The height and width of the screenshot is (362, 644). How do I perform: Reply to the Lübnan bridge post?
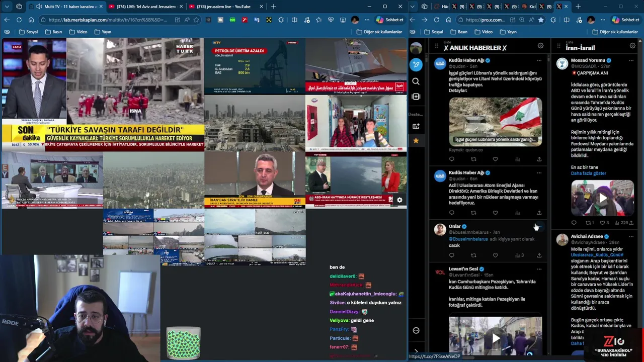[x=451, y=159]
